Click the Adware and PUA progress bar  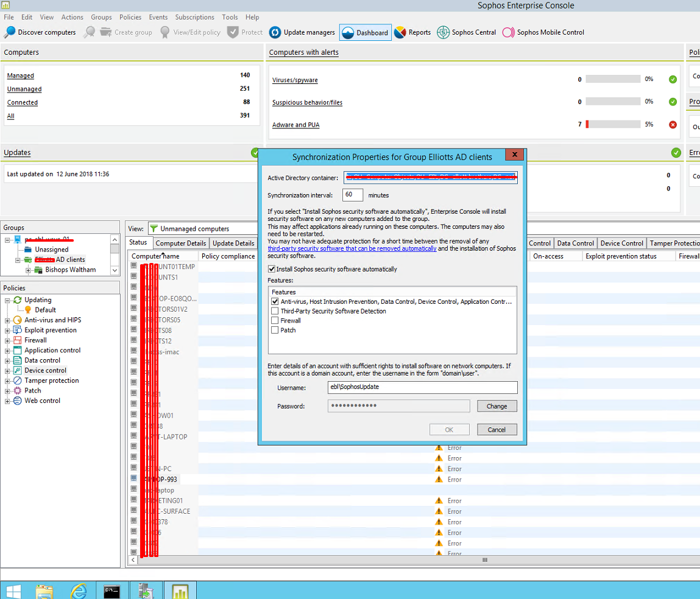[613, 124]
